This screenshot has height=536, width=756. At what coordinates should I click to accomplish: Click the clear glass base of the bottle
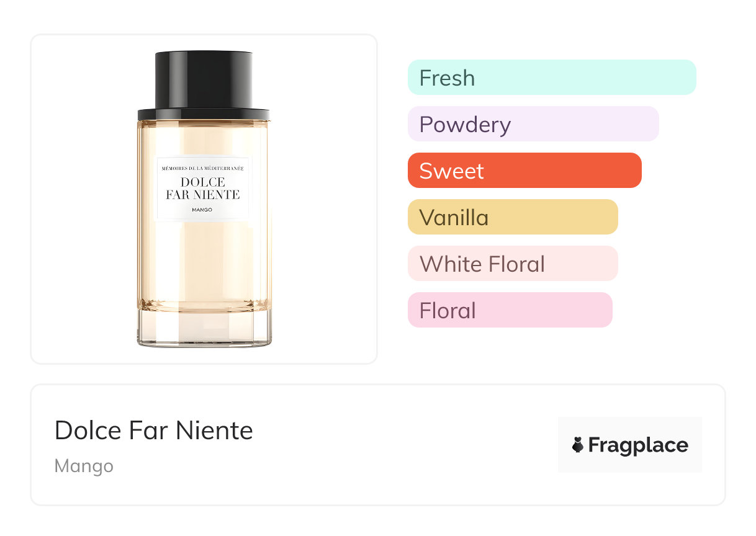click(204, 329)
